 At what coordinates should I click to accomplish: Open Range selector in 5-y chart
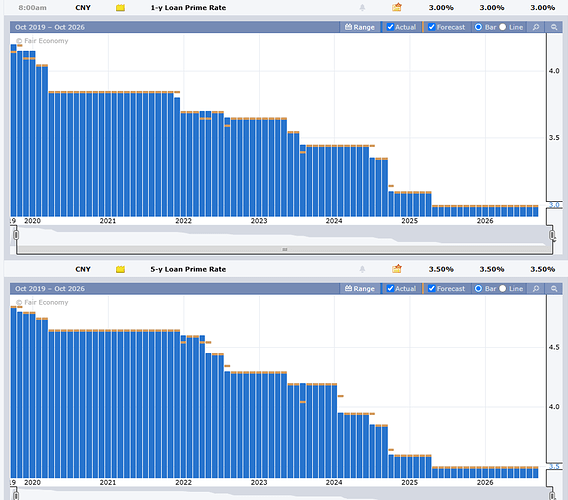pyautogui.click(x=360, y=289)
